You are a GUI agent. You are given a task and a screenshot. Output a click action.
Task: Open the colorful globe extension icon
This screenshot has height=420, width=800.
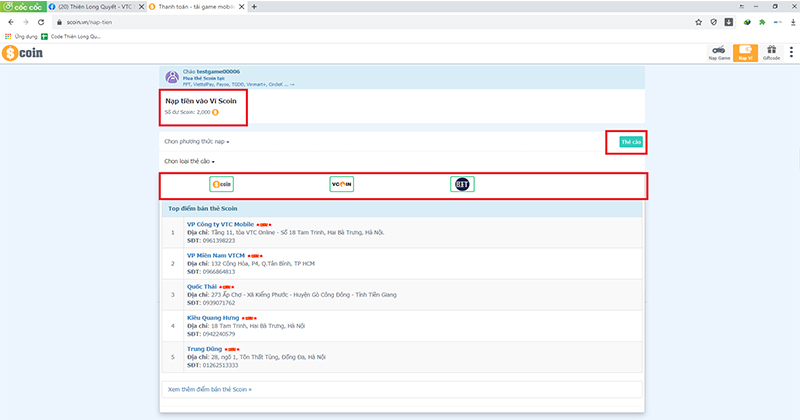(747, 22)
